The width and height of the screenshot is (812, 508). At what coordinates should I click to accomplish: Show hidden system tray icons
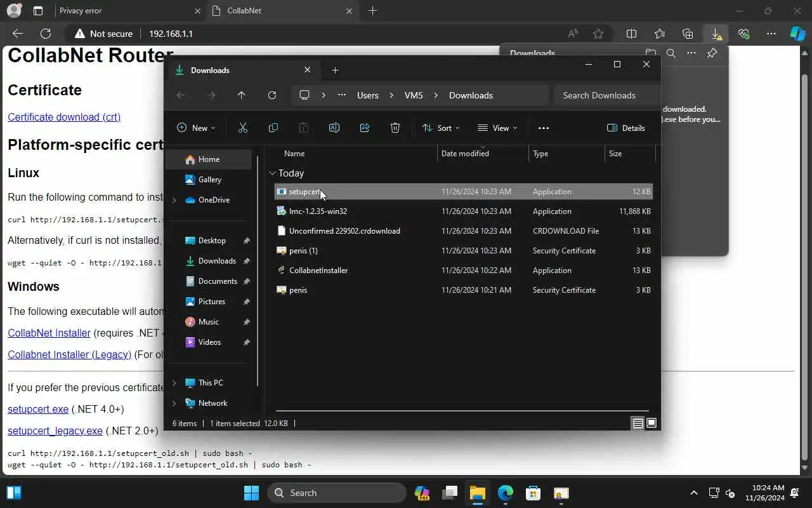pos(693,493)
